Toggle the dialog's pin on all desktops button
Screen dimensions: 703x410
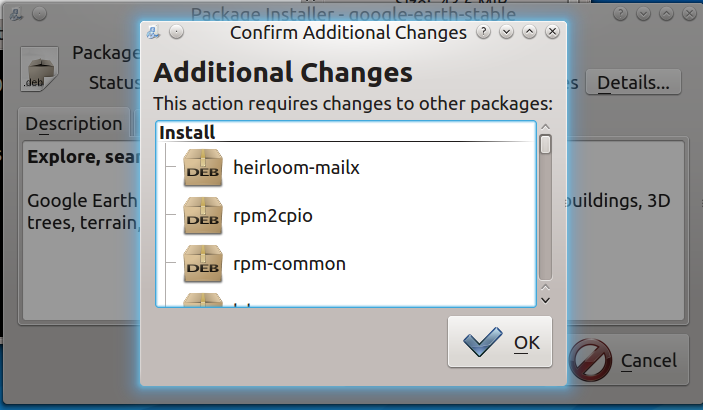click(176, 32)
